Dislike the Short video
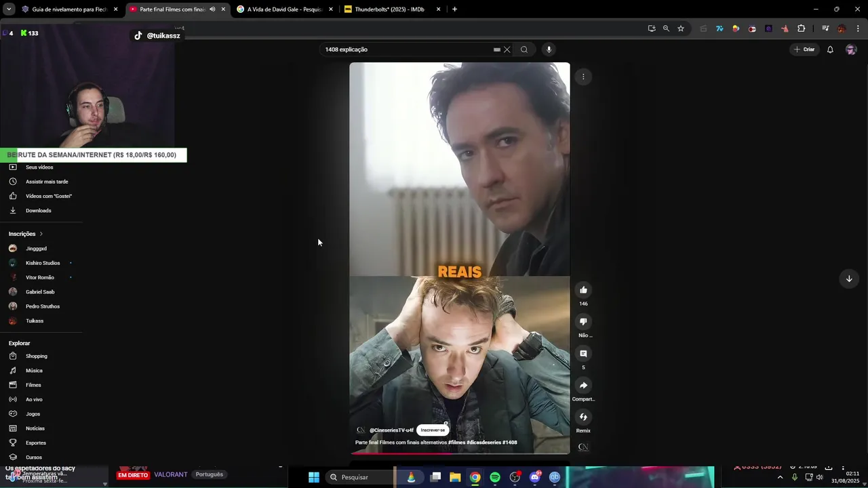This screenshot has width=868, height=488. click(583, 321)
